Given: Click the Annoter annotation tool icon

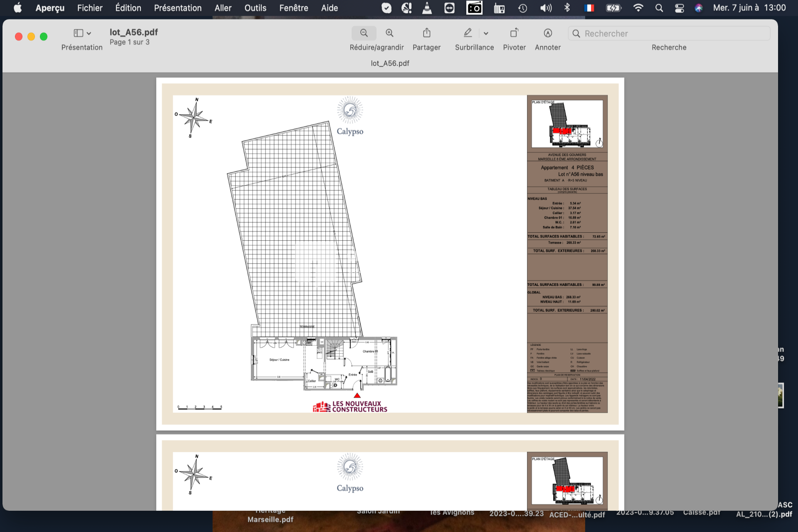Looking at the screenshot, I should coord(547,33).
